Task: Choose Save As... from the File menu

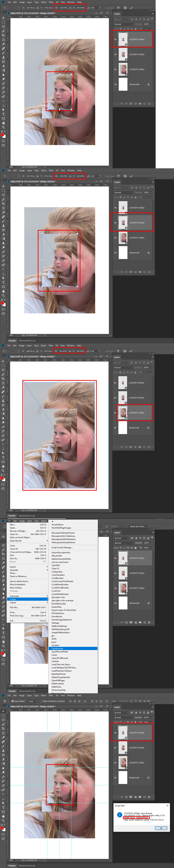Action: 27,558
